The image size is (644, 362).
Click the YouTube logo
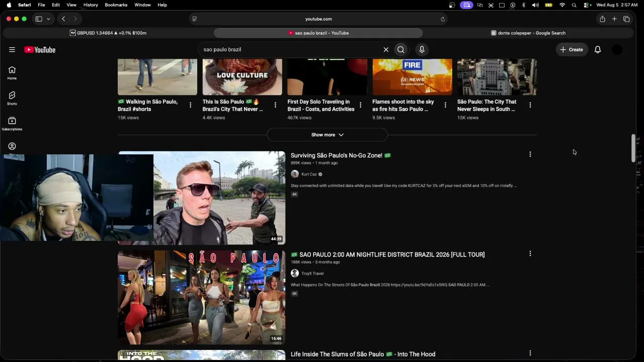(x=40, y=50)
